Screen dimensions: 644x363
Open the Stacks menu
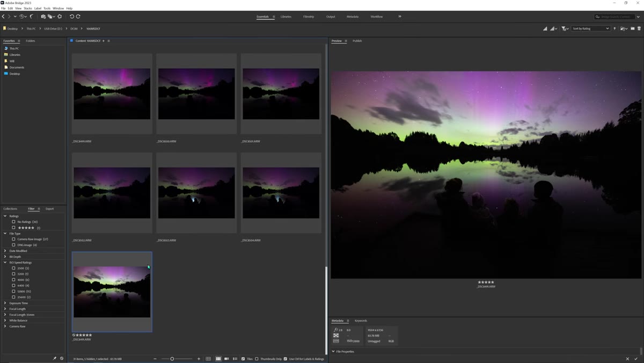coord(28,9)
